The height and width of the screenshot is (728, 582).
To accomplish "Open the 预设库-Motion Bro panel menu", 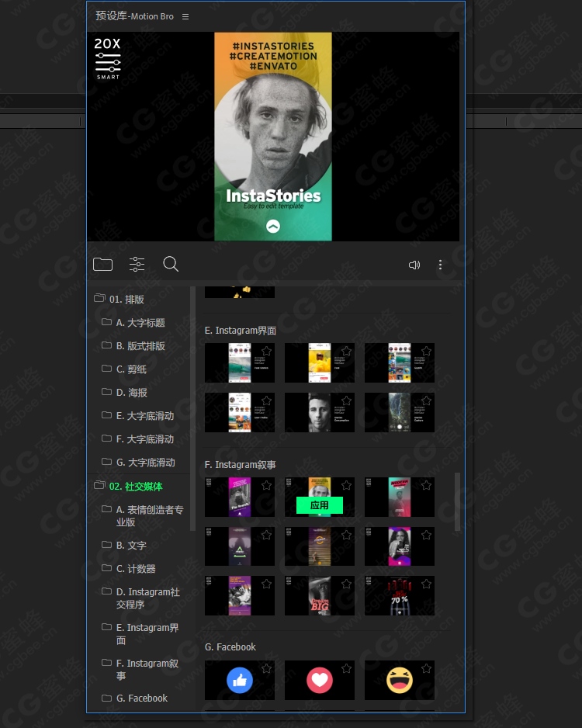I will [x=185, y=17].
